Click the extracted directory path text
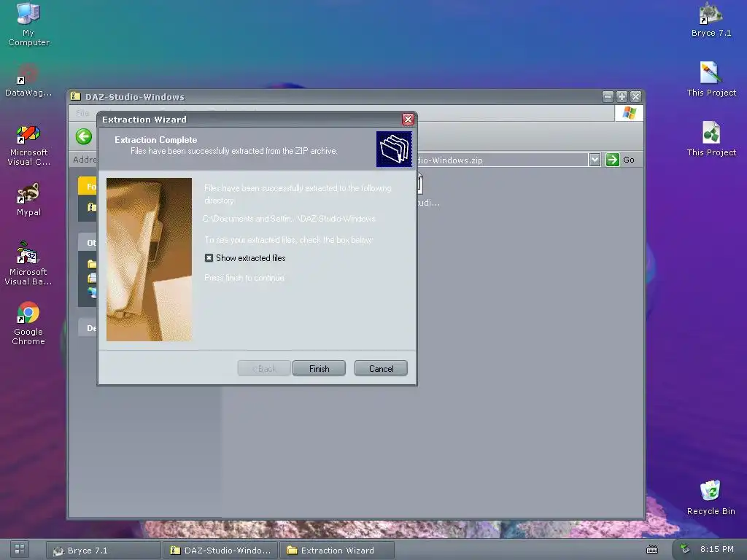This screenshot has width=747, height=560. 289,219
